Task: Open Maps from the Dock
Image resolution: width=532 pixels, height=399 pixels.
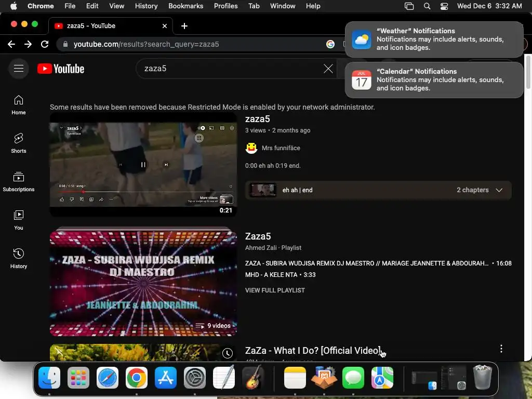Action: [382, 377]
